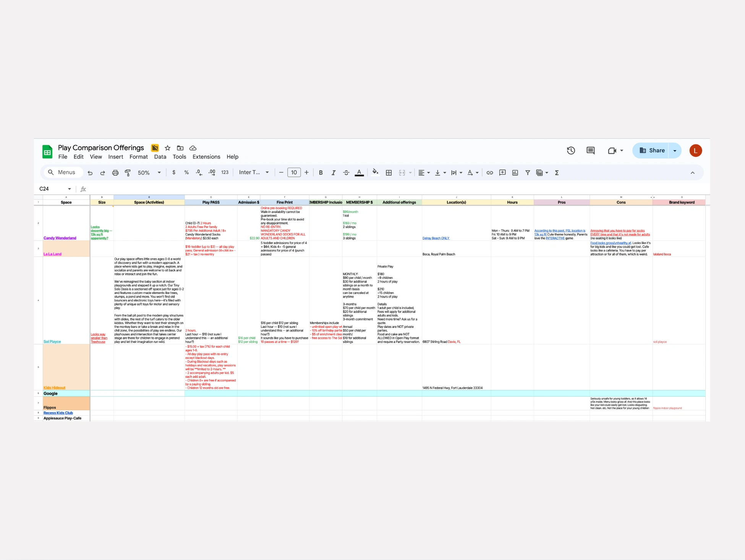Star the Play Comparison Offerings document
Image resolution: width=745 pixels, height=560 pixels.
167,148
